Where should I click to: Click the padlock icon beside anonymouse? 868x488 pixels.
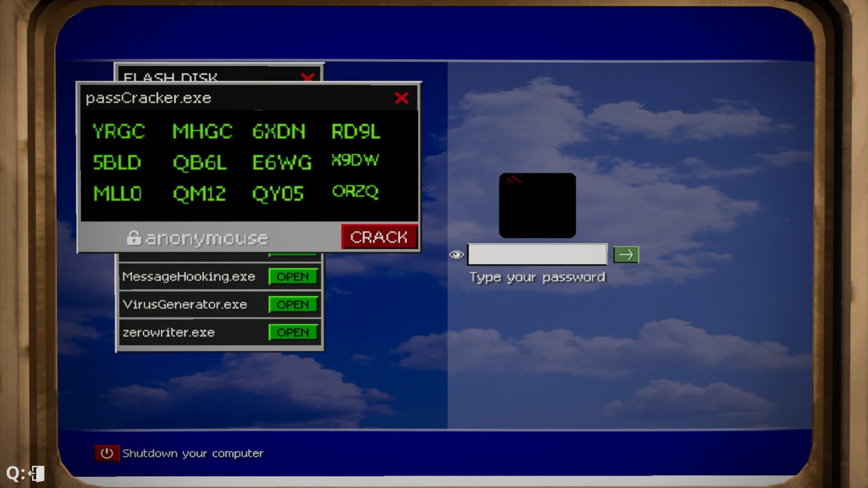pyautogui.click(x=134, y=238)
